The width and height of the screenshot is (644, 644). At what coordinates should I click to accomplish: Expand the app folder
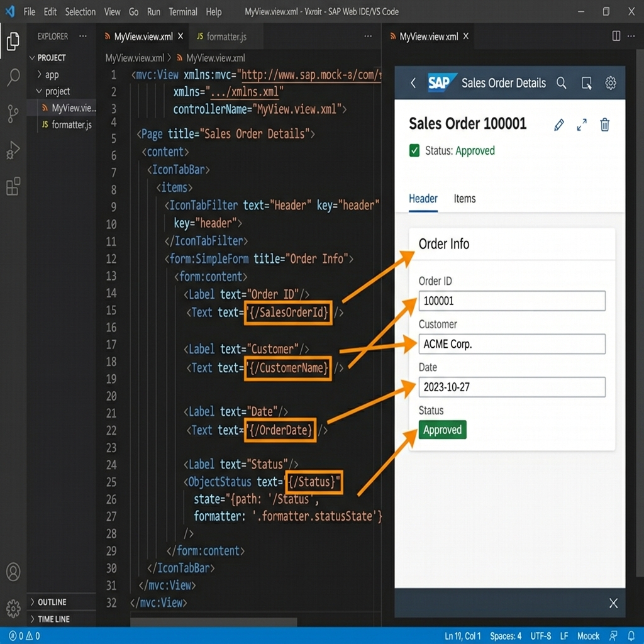48,75
